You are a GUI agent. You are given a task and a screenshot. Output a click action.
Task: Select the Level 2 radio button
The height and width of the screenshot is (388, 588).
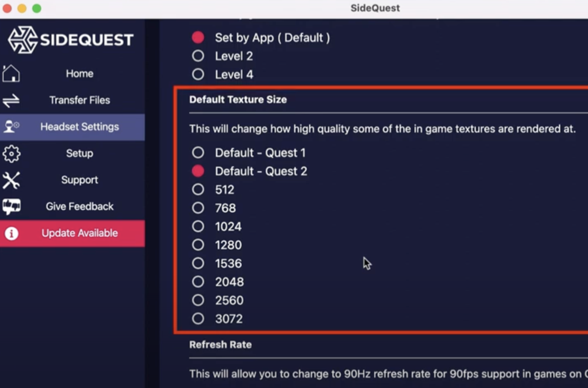(x=198, y=56)
